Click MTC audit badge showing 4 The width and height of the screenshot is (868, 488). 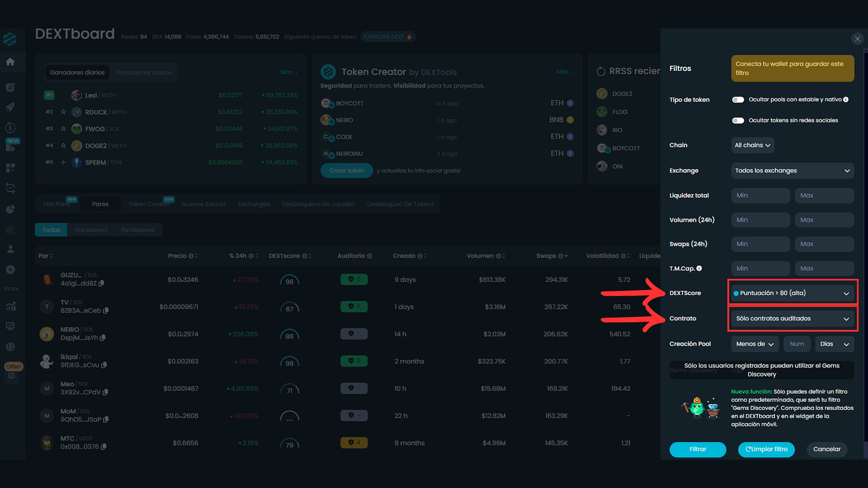(354, 443)
